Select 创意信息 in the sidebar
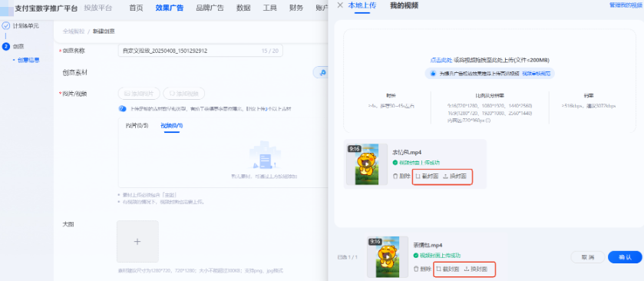 (28, 60)
